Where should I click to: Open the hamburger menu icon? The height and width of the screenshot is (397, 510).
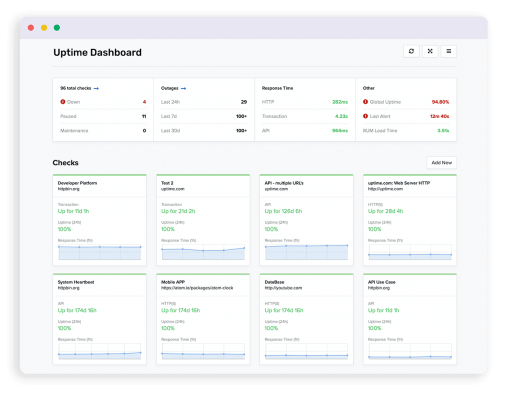(x=449, y=51)
